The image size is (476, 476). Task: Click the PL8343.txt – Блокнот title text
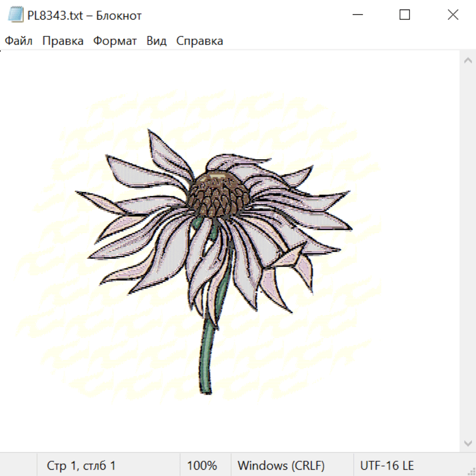85,15
